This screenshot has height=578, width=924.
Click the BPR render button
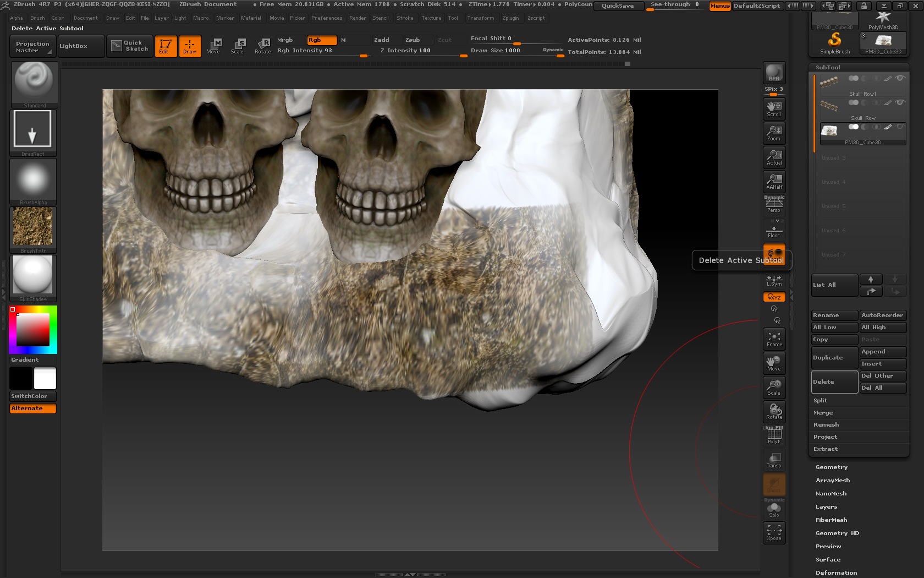click(774, 73)
